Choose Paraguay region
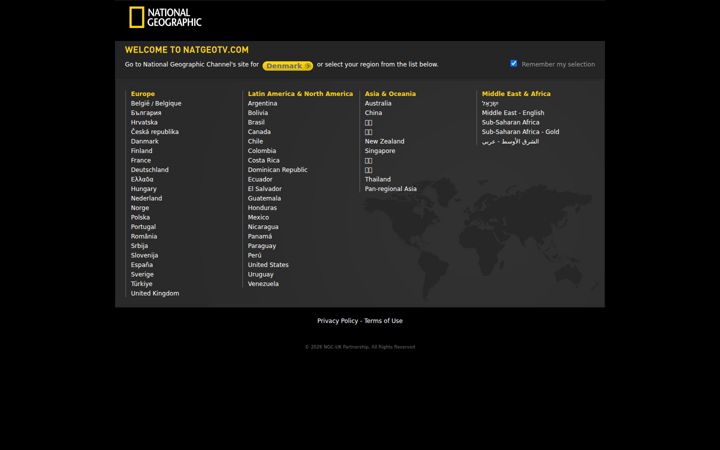The image size is (720, 450). pyautogui.click(x=262, y=246)
